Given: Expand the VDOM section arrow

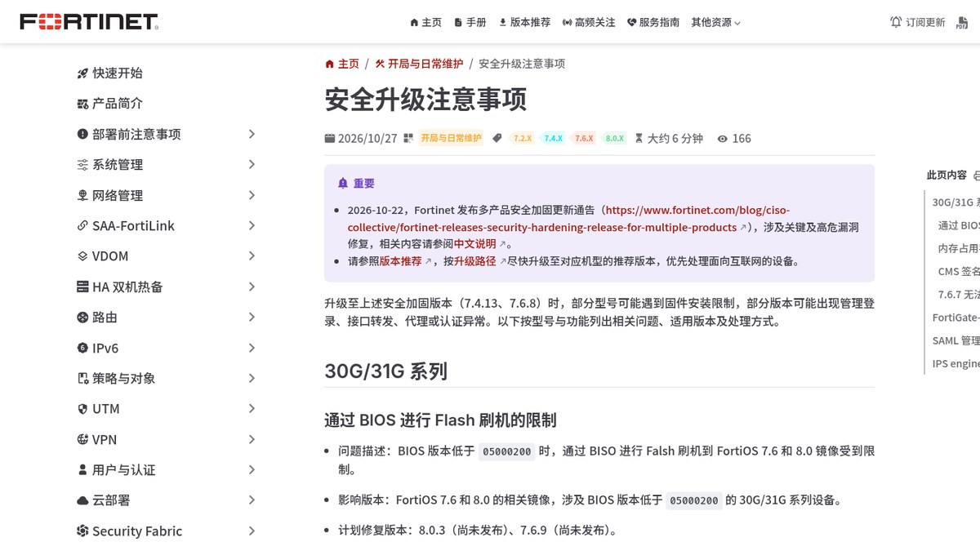Looking at the screenshot, I should coord(252,256).
